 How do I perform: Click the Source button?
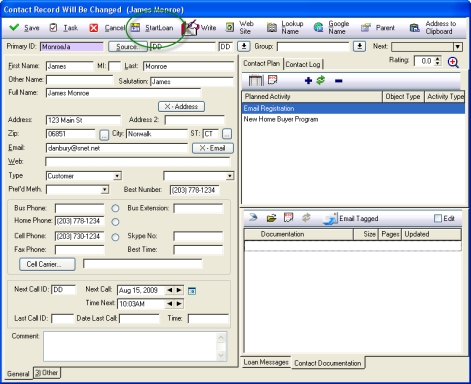point(128,47)
